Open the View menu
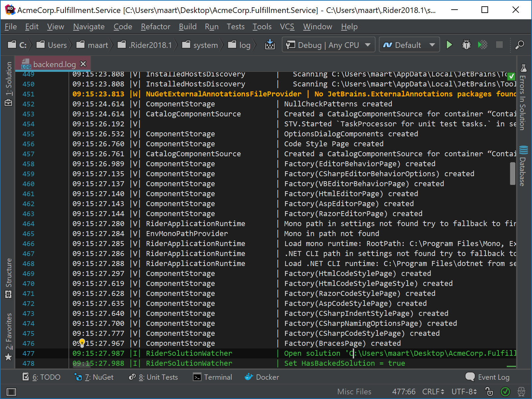The height and width of the screenshot is (399, 532). click(56, 27)
